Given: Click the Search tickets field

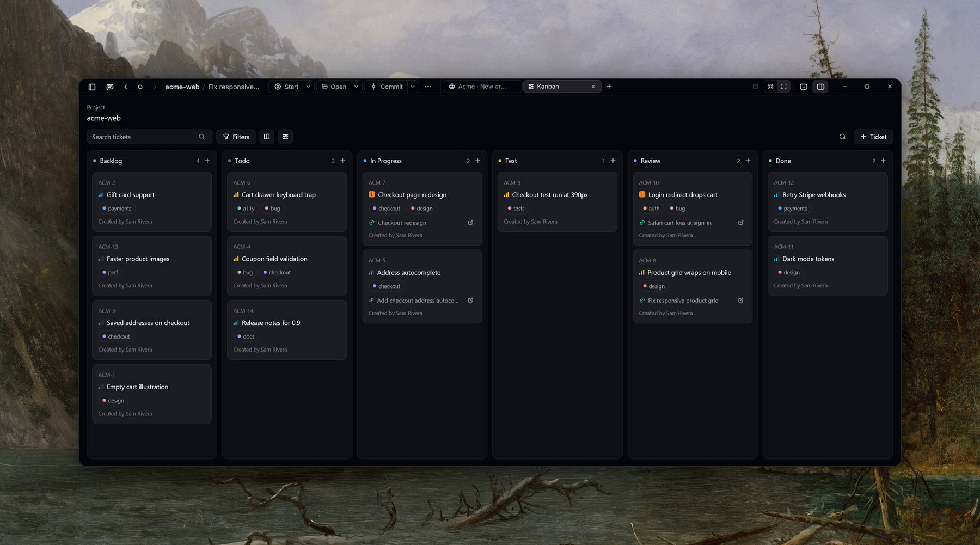Looking at the screenshot, I should pyautogui.click(x=149, y=137).
